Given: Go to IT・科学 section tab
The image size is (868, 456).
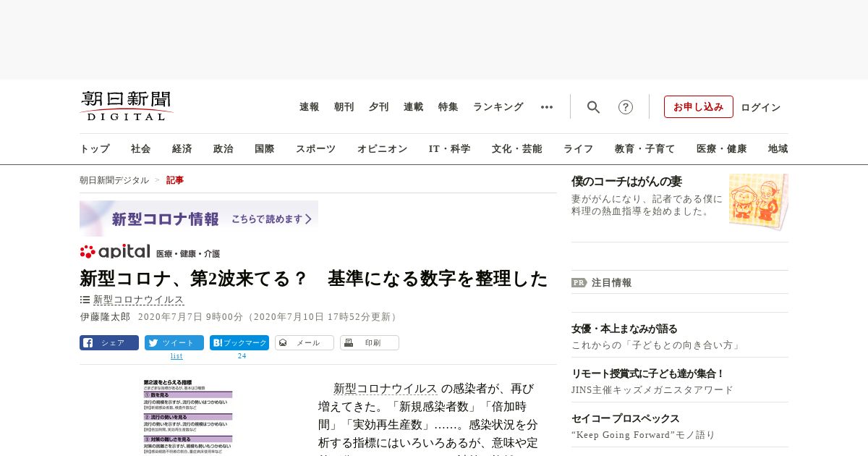Looking at the screenshot, I should click(x=450, y=149).
